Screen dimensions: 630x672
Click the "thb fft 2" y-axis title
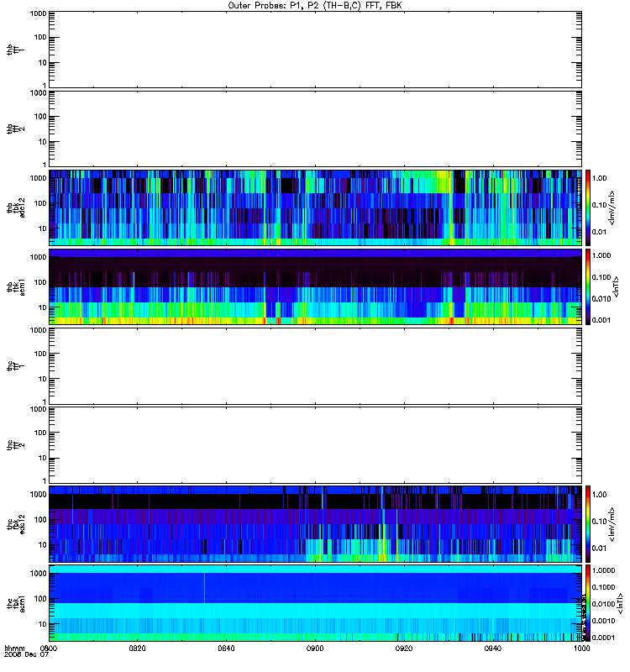[15, 129]
